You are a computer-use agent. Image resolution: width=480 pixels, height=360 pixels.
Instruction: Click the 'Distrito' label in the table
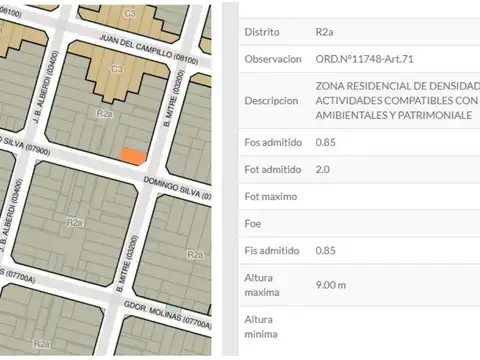pos(262,32)
